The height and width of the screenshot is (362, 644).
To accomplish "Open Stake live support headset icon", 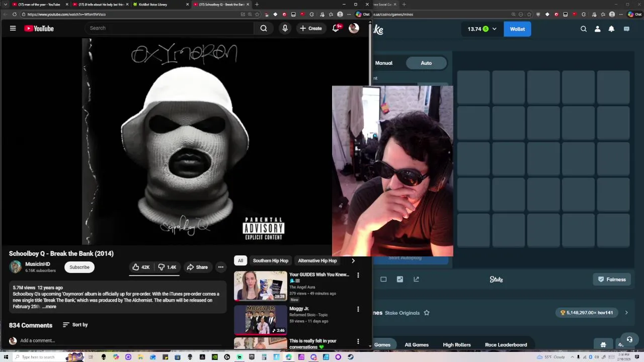I will [x=629, y=339].
